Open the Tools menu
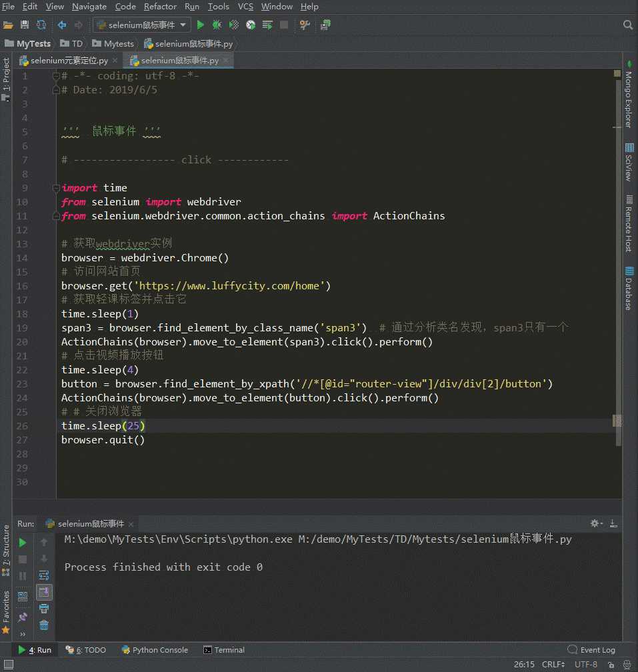 (x=218, y=7)
